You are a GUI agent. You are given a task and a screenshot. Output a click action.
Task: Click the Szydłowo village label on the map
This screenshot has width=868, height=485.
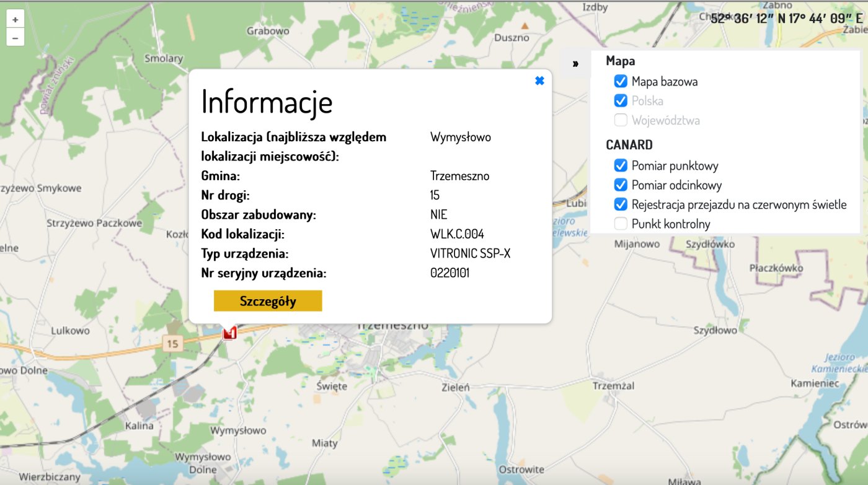pyautogui.click(x=715, y=330)
